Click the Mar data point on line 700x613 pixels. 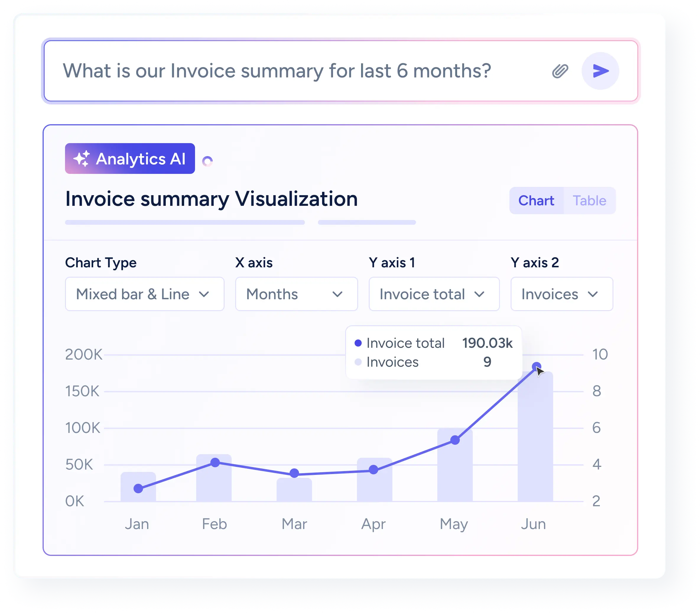pos(294,473)
